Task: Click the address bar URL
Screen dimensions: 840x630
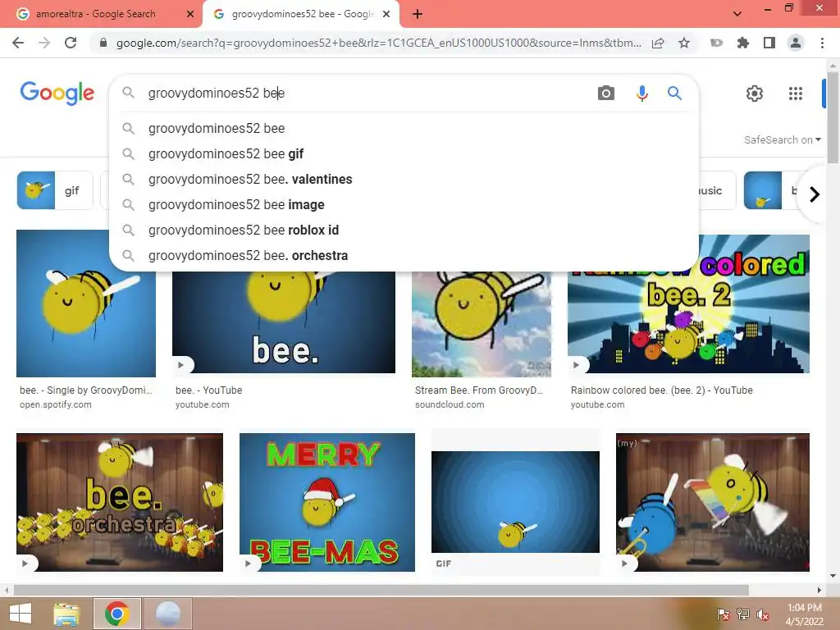Action: (378, 43)
